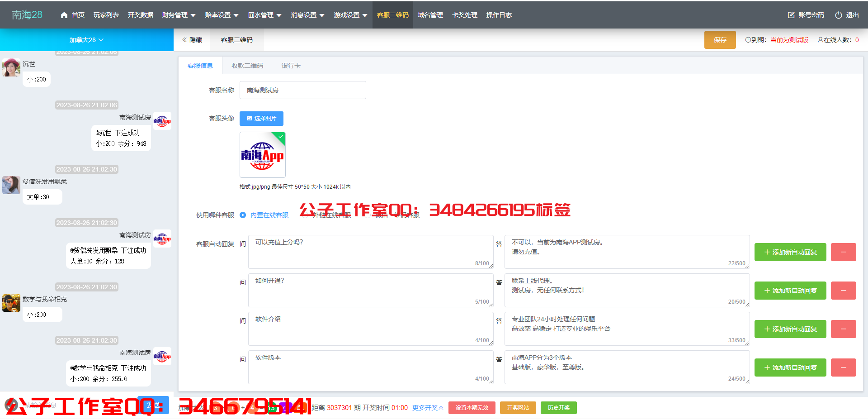Edit answer starting 联系上线代理
This screenshot has height=420, width=868.
[627, 290]
